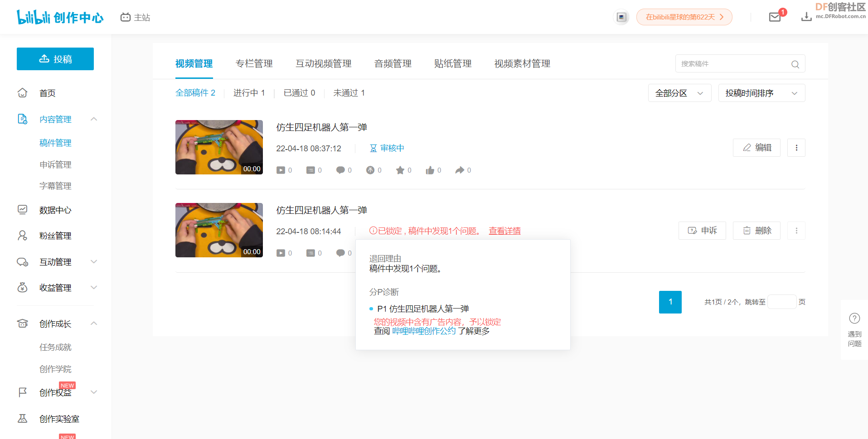The image size is (868, 439).
Task: Switch to 视频管理 tab
Action: coord(194,63)
